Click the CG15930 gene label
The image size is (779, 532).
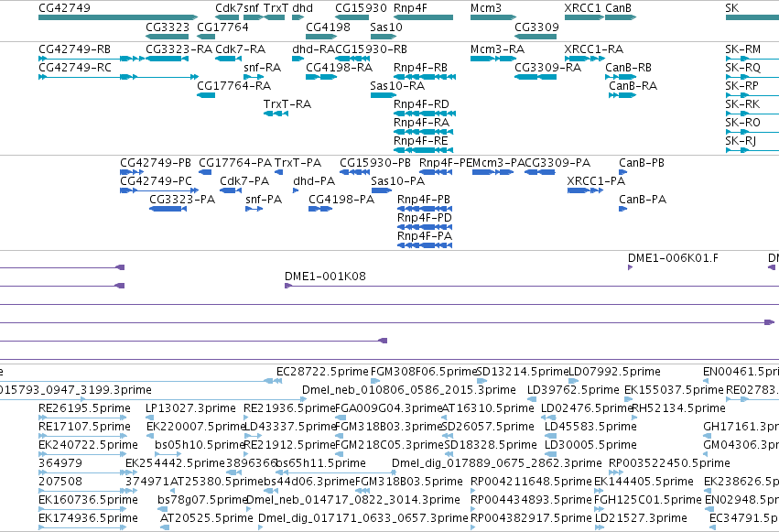click(x=361, y=8)
